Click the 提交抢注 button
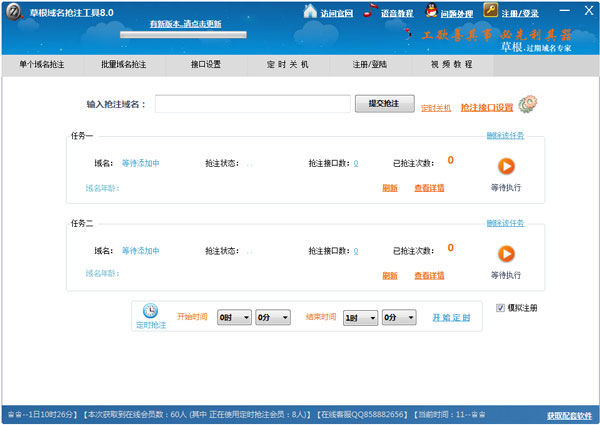The height and width of the screenshot is (425, 600). (x=385, y=104)
